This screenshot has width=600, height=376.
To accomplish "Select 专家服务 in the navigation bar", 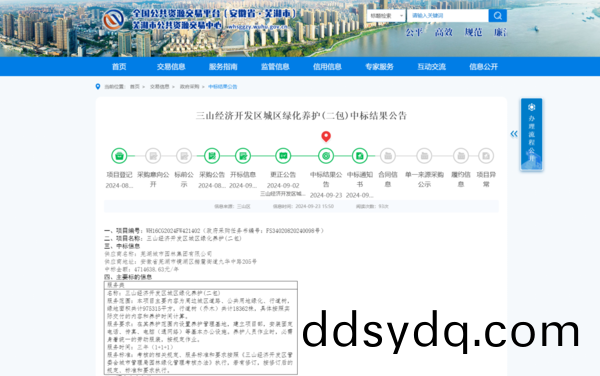I will coord(379,67).
